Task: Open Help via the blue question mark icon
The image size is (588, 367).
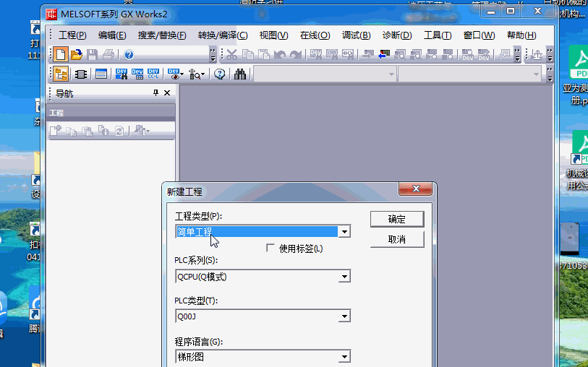Action: 129,54
